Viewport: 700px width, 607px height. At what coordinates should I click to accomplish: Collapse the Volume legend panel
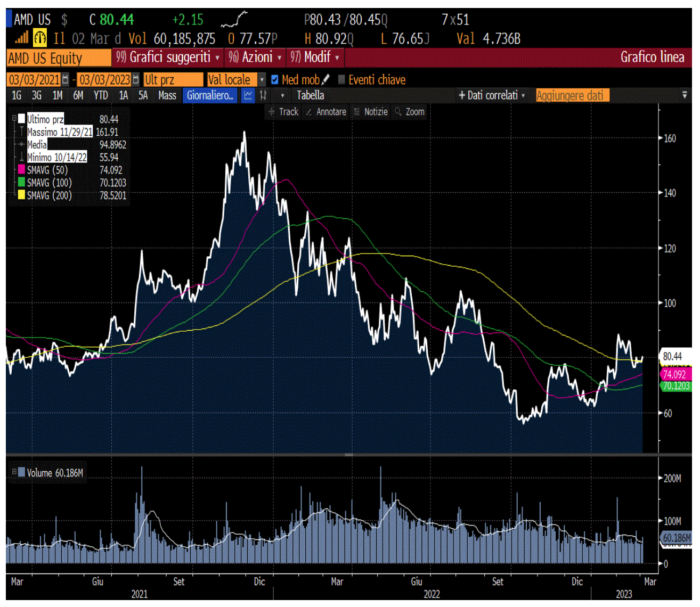(14, 472)
